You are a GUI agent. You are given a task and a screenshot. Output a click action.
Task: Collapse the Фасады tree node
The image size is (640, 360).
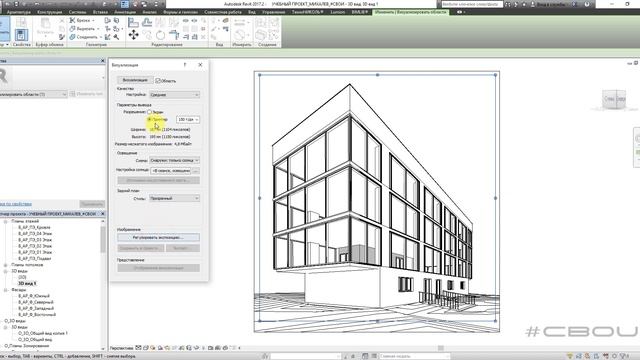click(x=6, y=290)
